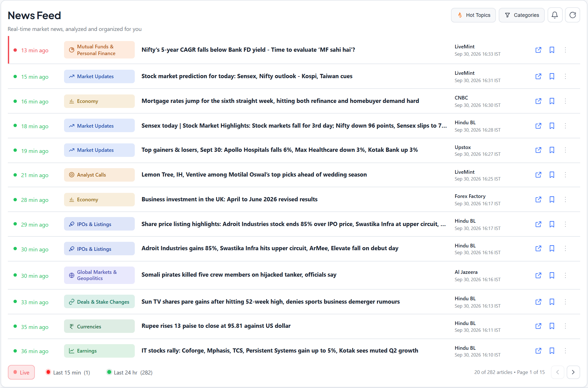
Task: Open Nifty's 5-year CAGR article externally
Action: pyautogui.click(x=538, y=50)
